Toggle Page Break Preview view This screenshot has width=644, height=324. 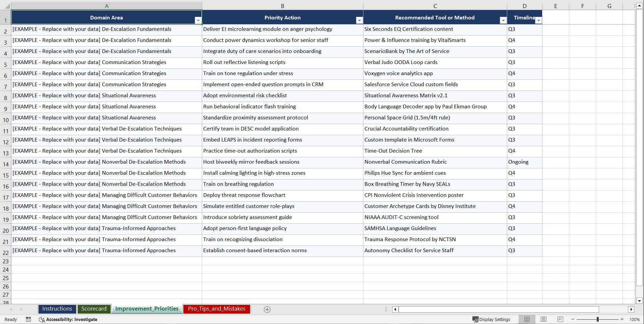pyautogui.click(x=560, y=319)
